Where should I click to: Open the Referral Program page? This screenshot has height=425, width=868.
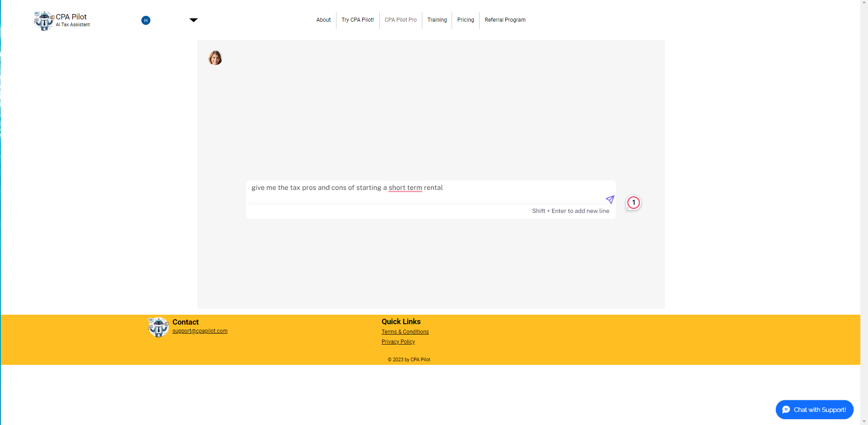[505, 20]
